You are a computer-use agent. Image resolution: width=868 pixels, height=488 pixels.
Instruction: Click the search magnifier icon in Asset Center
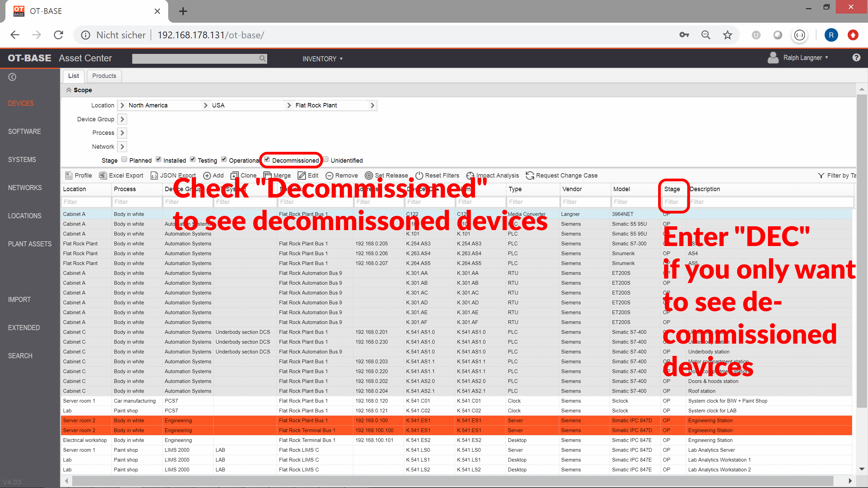(x=262, y=58)
